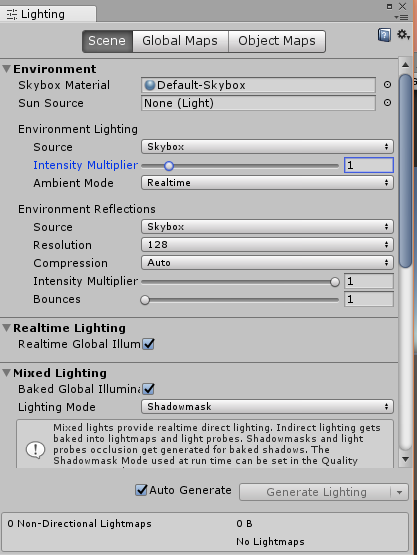This screenshot has height=555, width=417.
Task: Open the Environment Reflections Source dropdown
Action: coord(267,227)
